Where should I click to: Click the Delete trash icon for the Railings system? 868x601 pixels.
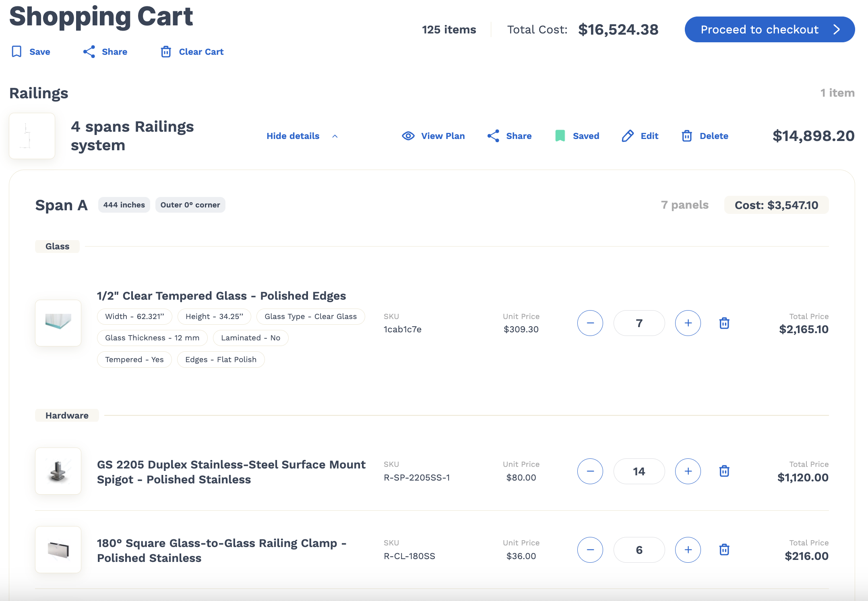(687, 136)
